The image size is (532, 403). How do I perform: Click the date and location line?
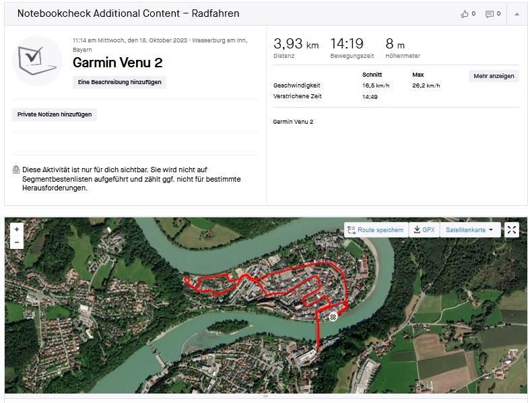pos(160,44)
